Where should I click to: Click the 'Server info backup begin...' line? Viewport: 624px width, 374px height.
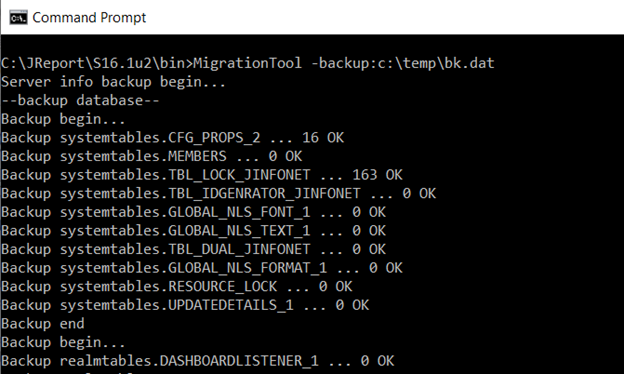tap(113, 82)
